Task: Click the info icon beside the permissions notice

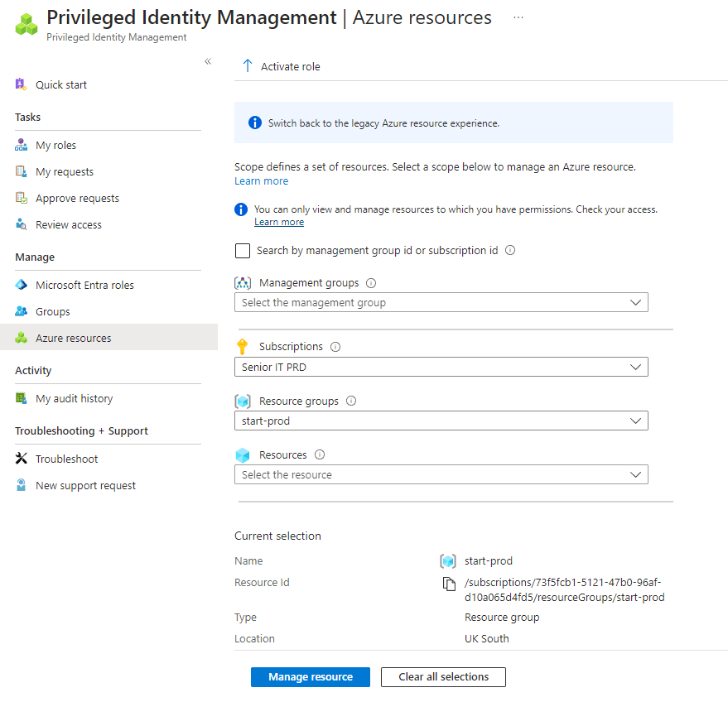Action: (x=241, y=209)
